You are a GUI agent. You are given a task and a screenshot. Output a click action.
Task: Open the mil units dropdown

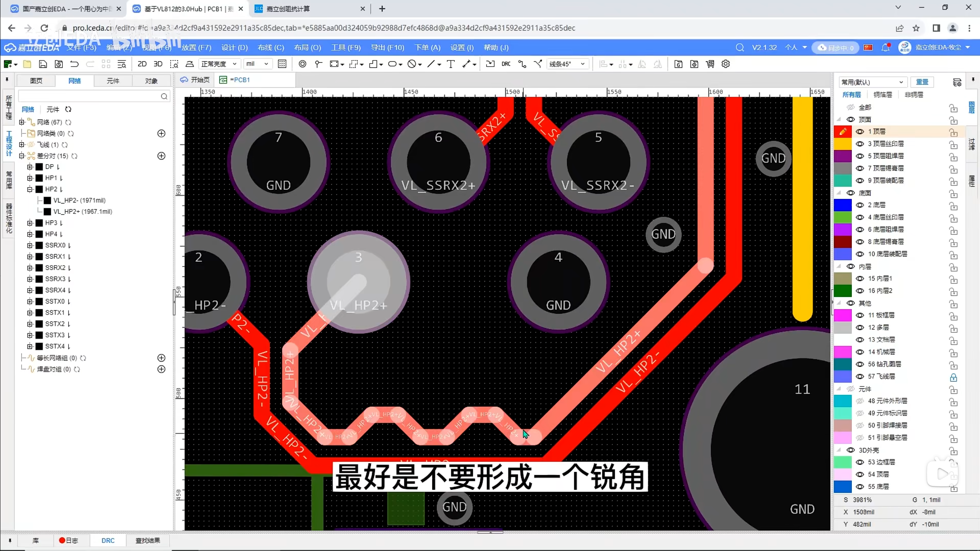click(257, 64)
